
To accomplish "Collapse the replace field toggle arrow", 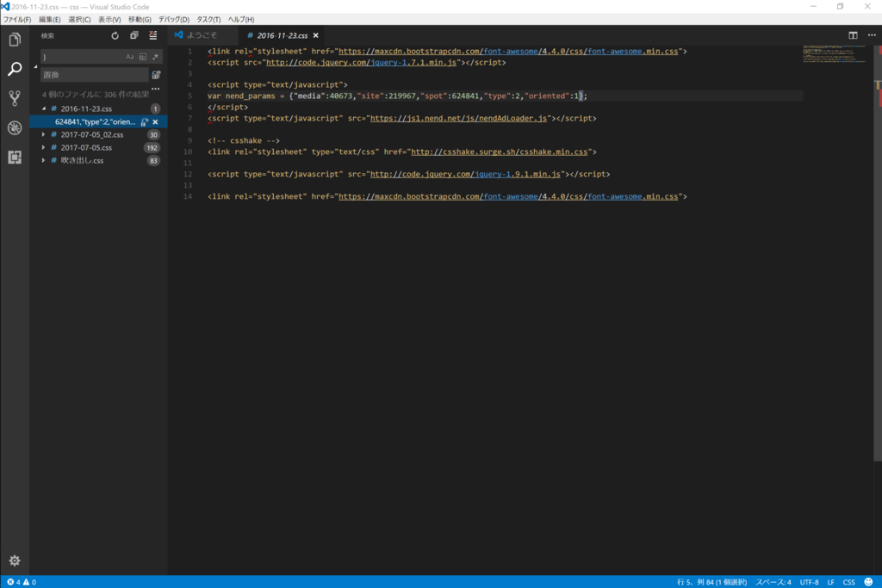I will (35, 66).
